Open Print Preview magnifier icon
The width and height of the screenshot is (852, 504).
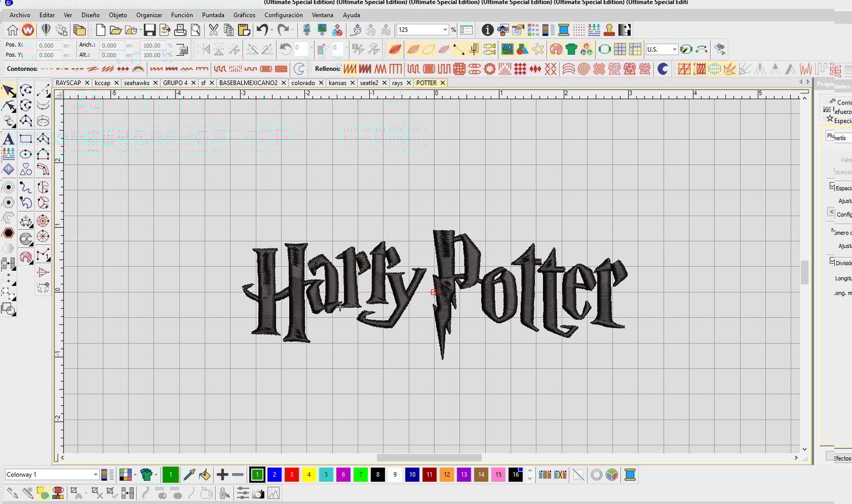coord(195,30)
